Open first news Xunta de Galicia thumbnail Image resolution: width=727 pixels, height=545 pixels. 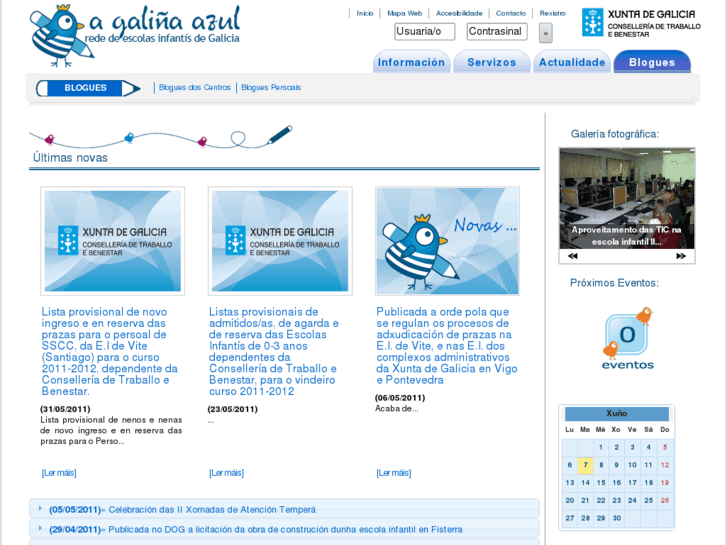pos(113,241)
